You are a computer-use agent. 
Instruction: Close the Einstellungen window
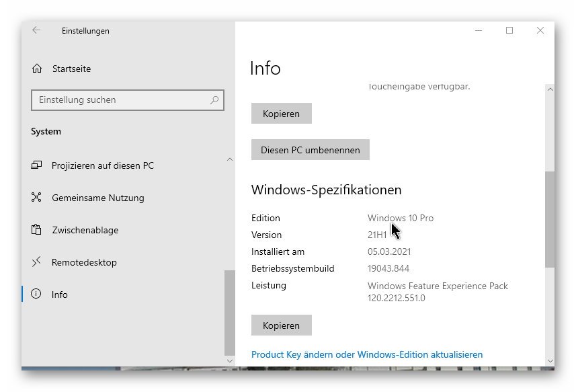tap(540, 30)
